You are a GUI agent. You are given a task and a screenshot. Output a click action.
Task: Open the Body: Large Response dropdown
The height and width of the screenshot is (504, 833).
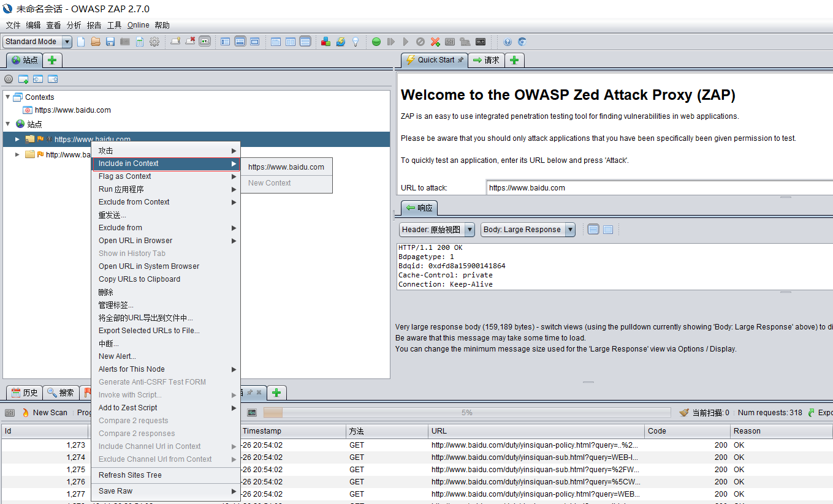pos(528,230)
